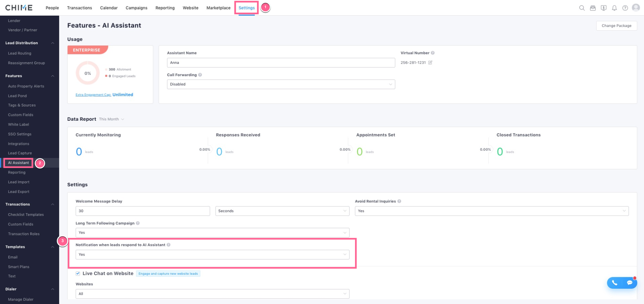Image resolution: width=644 pixels, height=304 pixels.
Task: Open the Avoid Rental Inquiries dropdown
Action: click(x=491, y=211)
